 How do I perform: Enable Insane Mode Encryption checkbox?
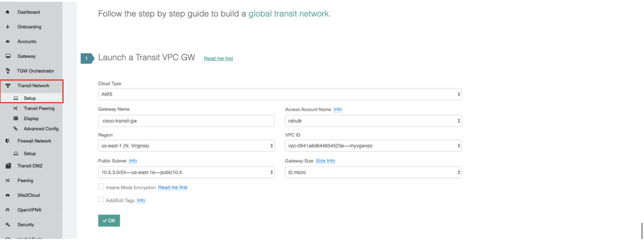pyautogui.click(x=101, y=187)
